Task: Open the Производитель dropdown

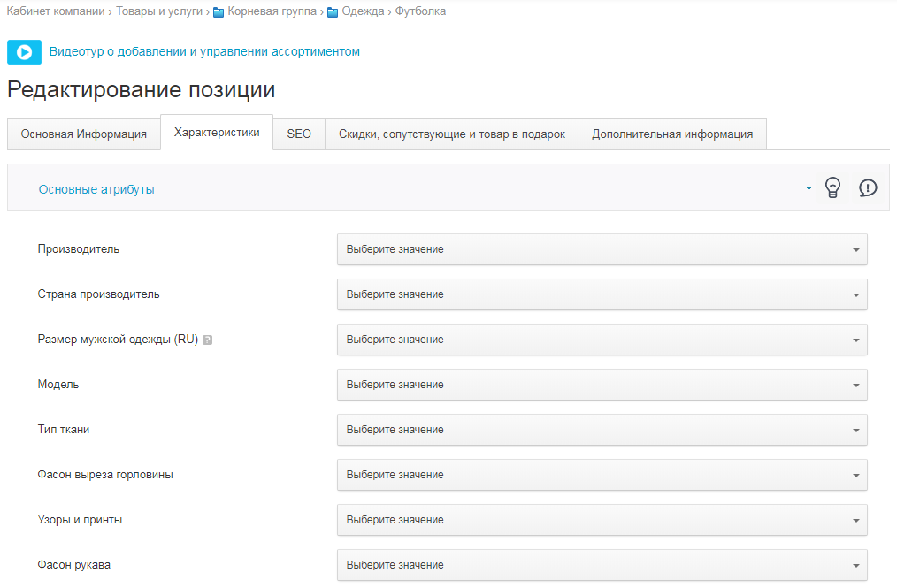Action: coord(602,249)
